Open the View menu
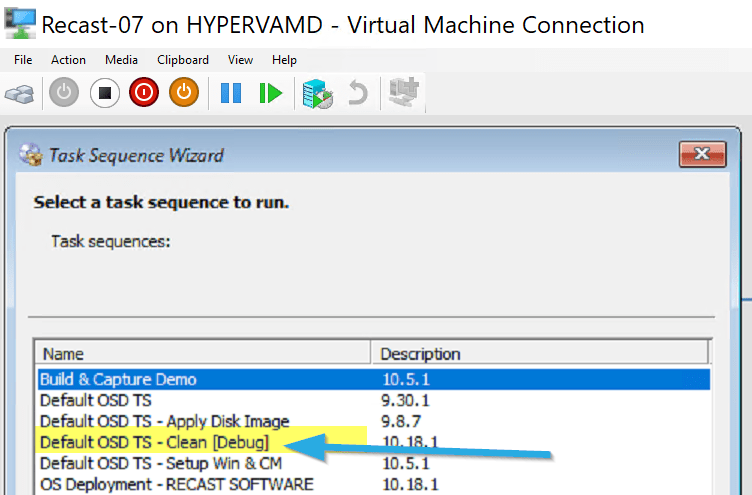This screenshot has width=752, height=495. tap(240, 60)
